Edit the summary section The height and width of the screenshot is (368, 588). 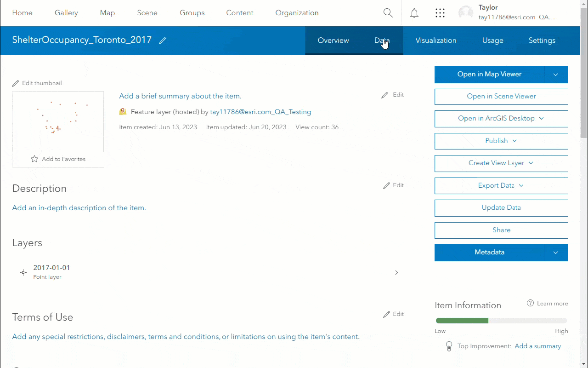(x=393, y=95)
